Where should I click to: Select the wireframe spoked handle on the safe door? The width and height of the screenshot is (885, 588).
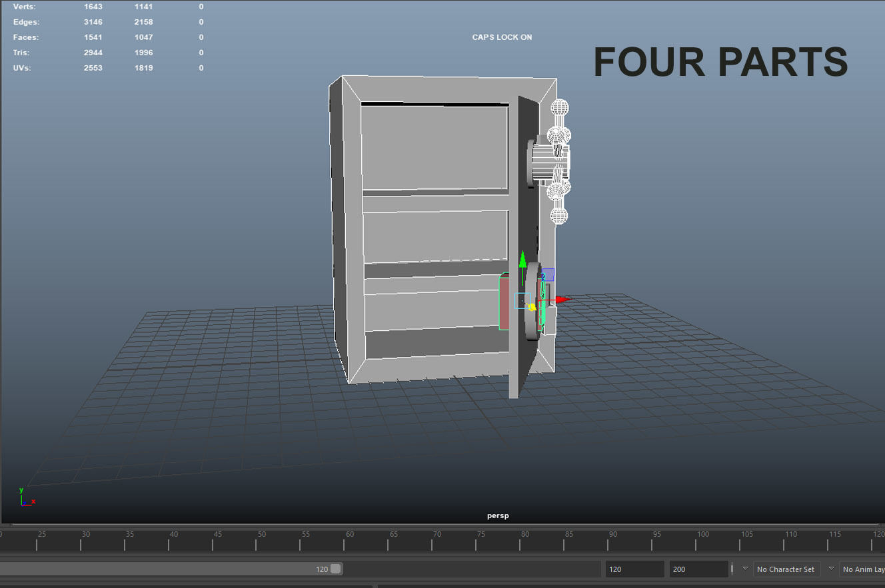point(558,162)
